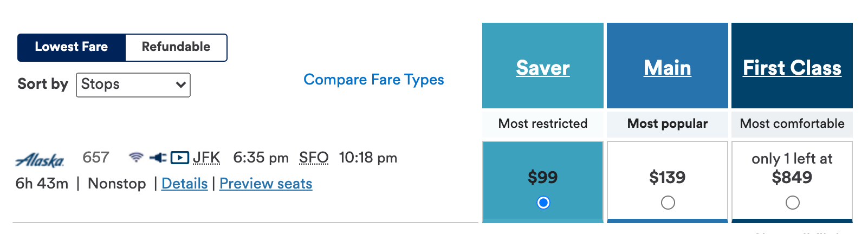Click the Most restricted label
The height and width of the screenshot is (234, 868).
[x=543, y=123]
